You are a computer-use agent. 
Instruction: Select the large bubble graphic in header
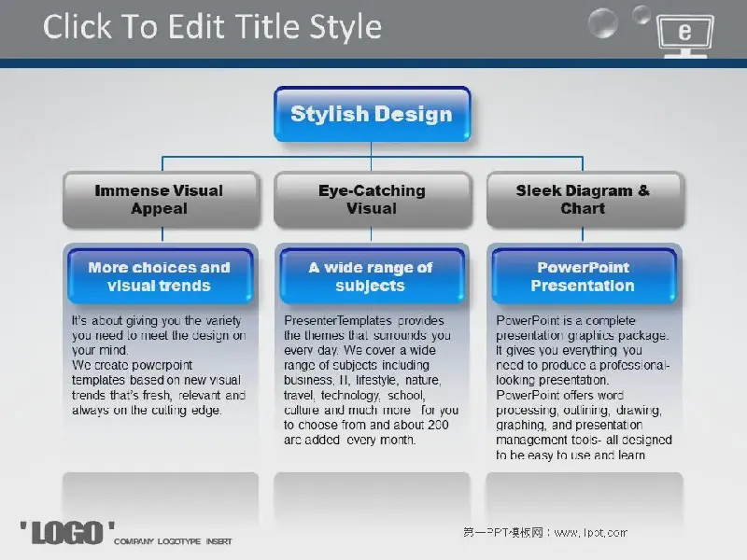coord(603,21)
